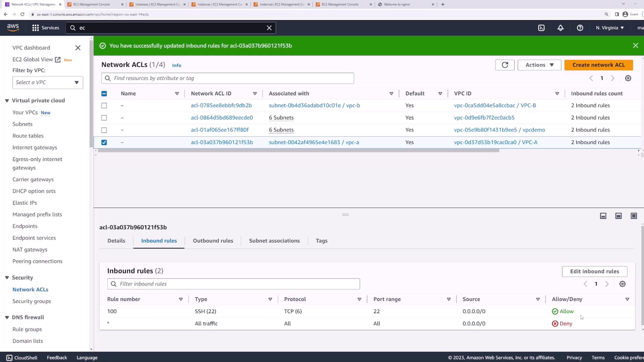Switch to the Outbound rules tab
The height and width of the screenshot is (362, 644).
pyautogui.click(x=213, y=241)
